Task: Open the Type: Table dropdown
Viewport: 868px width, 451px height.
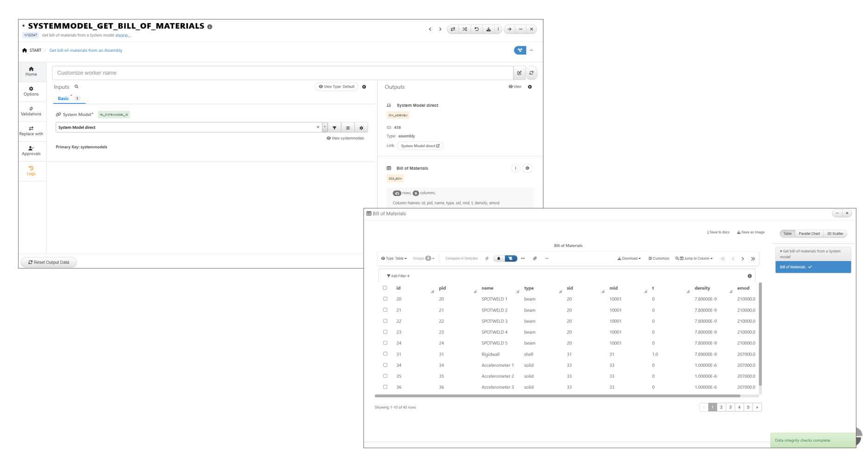Action: tap(394, 259)
